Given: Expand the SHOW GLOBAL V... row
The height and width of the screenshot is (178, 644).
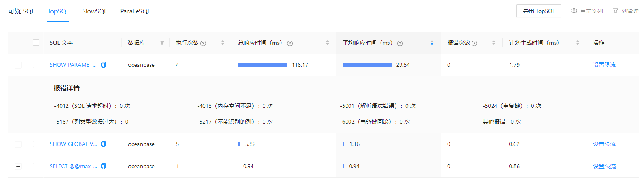Looking at the screenshot, I should (x=18, y=144).
